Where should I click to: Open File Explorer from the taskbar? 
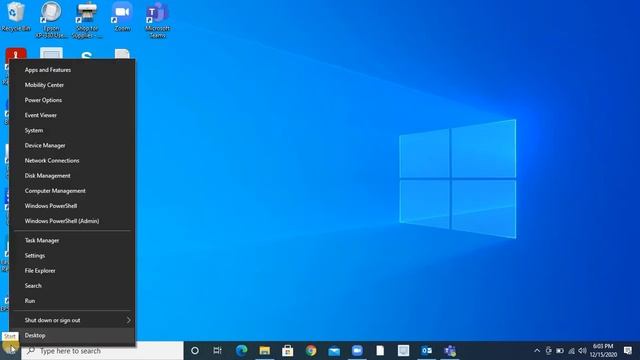click(x=264, y=351)
